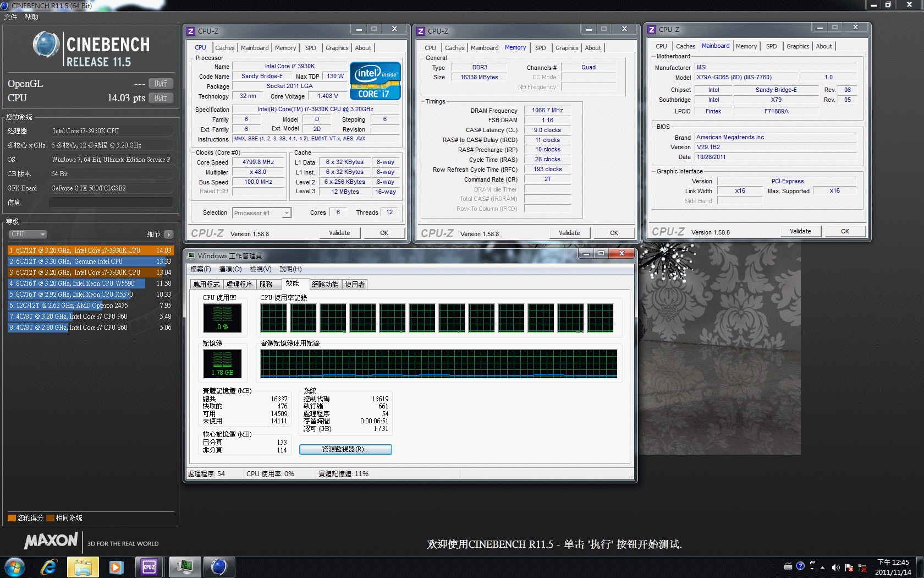Select ranking row 2 Genuine Intel CPU
The width and height of the screenshot is (924, 578).
pyautogui.click(x=90, y=261)
